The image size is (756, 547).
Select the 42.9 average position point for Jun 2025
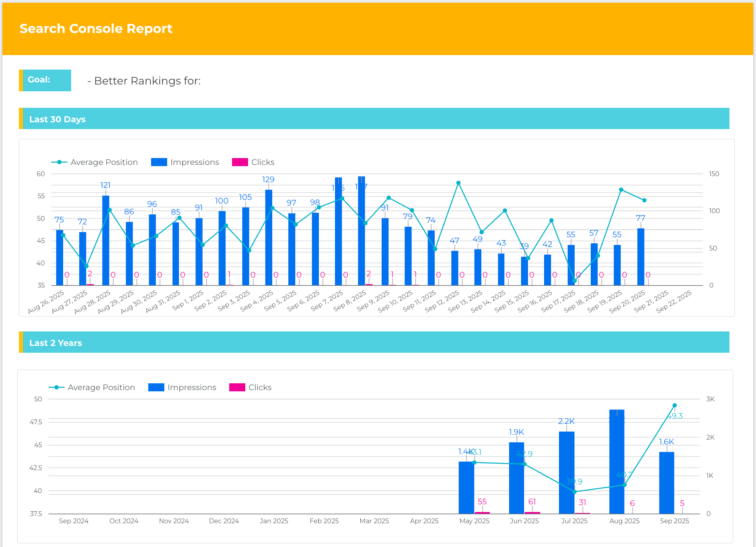[x=524, y=464]
